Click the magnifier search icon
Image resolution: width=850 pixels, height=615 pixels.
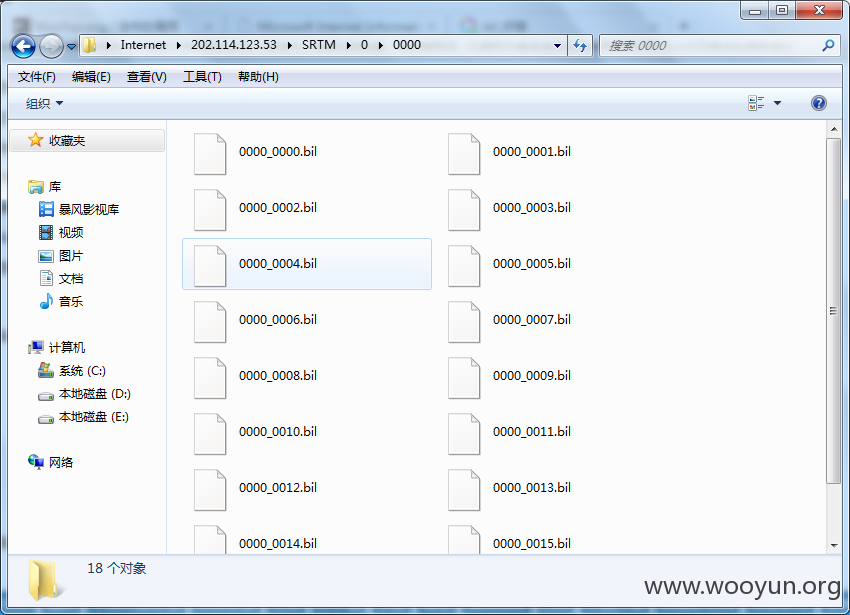[x=828, y=46]
